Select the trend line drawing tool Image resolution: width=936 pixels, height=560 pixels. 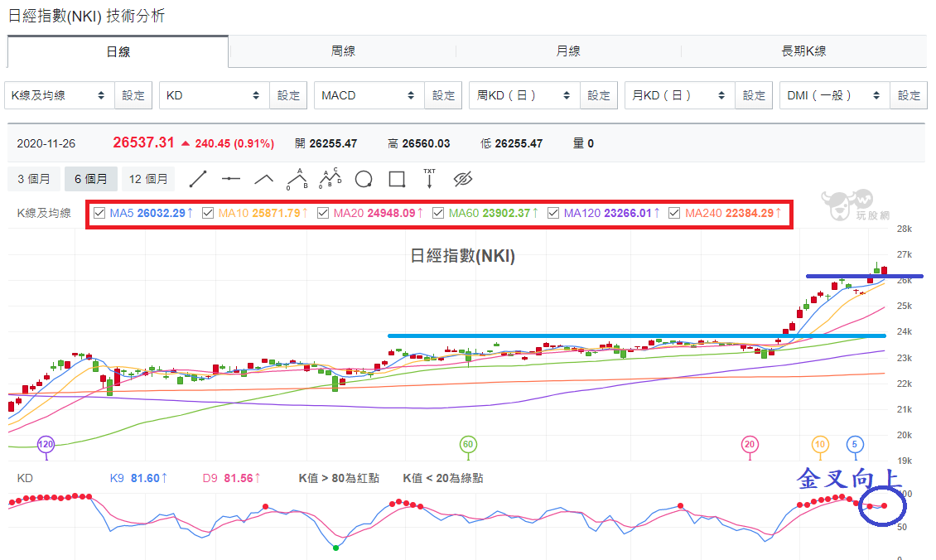tap(198, 179)
